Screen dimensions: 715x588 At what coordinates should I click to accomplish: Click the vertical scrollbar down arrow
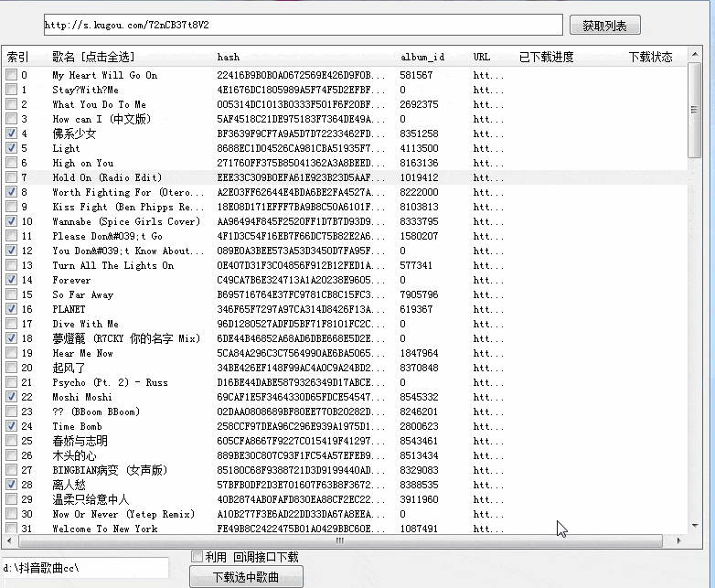(x=695, y=526)
